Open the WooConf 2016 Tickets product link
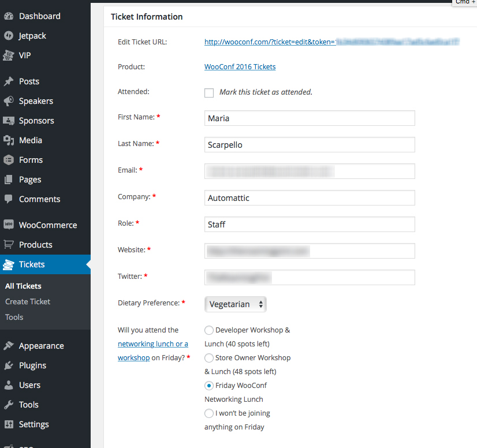This screenshot has height=448, width=477. point(240,66)
